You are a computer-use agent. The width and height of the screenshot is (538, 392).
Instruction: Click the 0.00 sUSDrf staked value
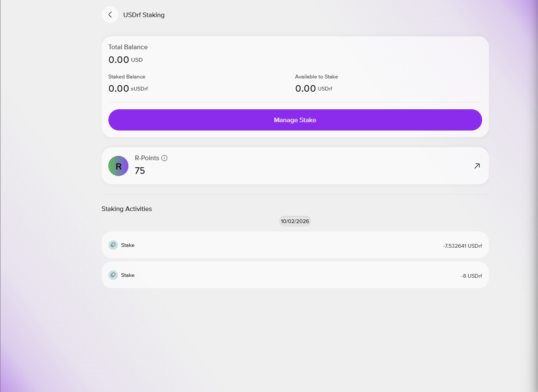pos(128,88)
